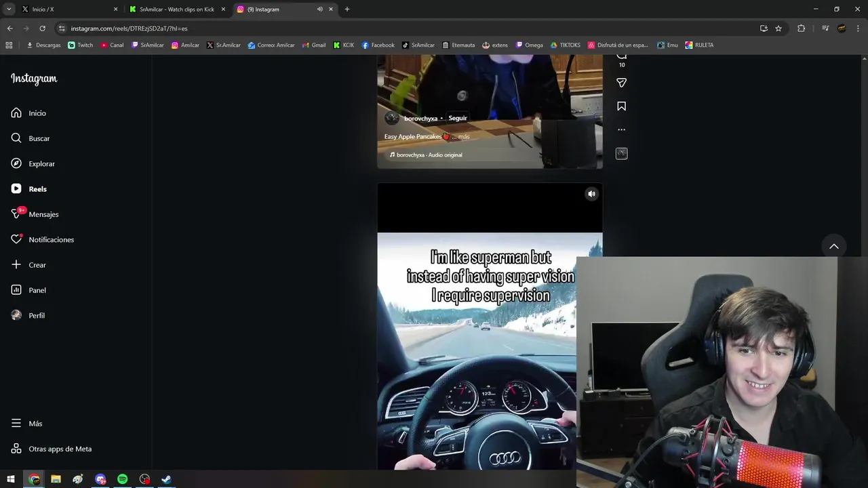Go back in browser history
The width and height of the screenshot is (868, 488).
click(x=9, y=28)
